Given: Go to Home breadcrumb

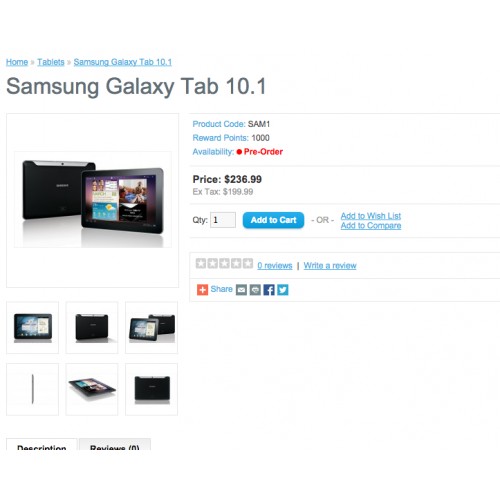Looking at the screenshot, I should [17, 62].
